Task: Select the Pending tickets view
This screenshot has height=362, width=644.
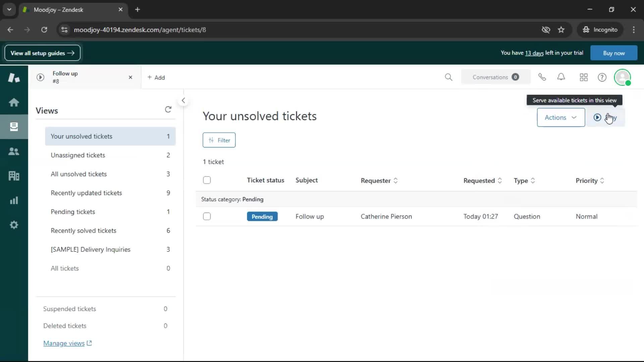Action: [110, 212]
